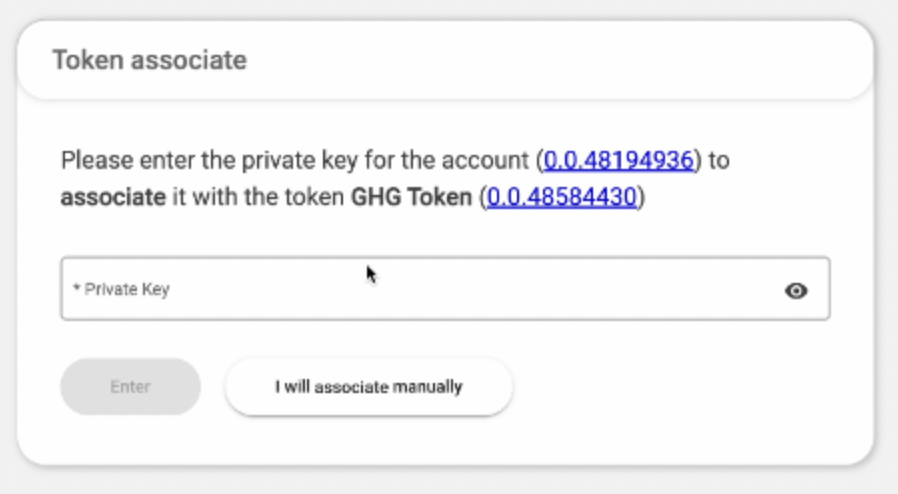This screenshot has height=494, width=898.
Task: Open token link 0.0.48584430
Action: (x=561, y=197)
